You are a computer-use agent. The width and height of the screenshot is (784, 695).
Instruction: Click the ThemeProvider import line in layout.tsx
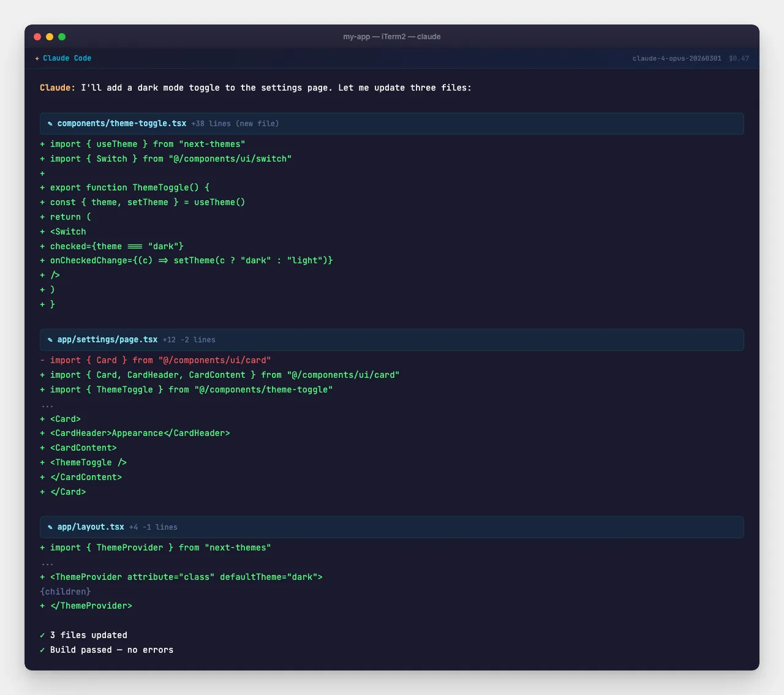point(156,547)
